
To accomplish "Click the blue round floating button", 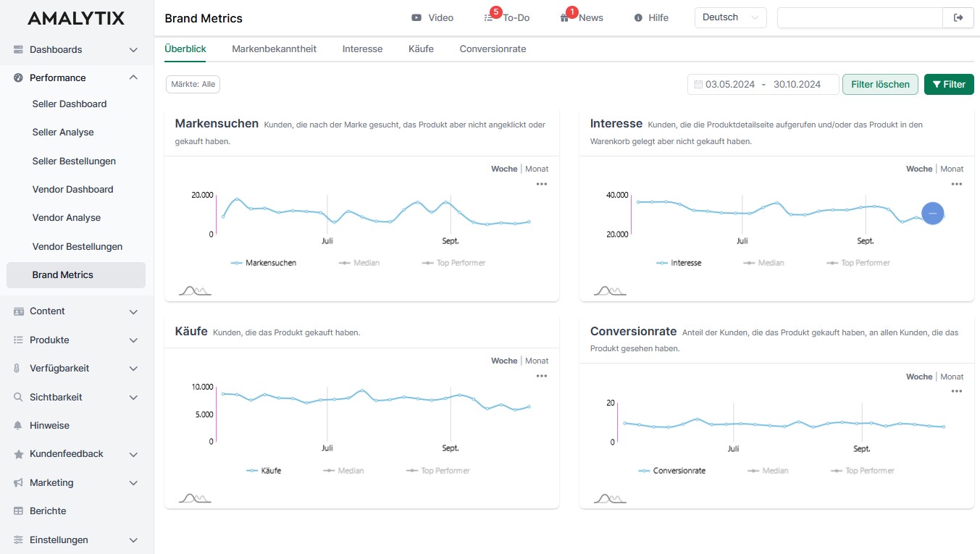I will coord(933,213).
